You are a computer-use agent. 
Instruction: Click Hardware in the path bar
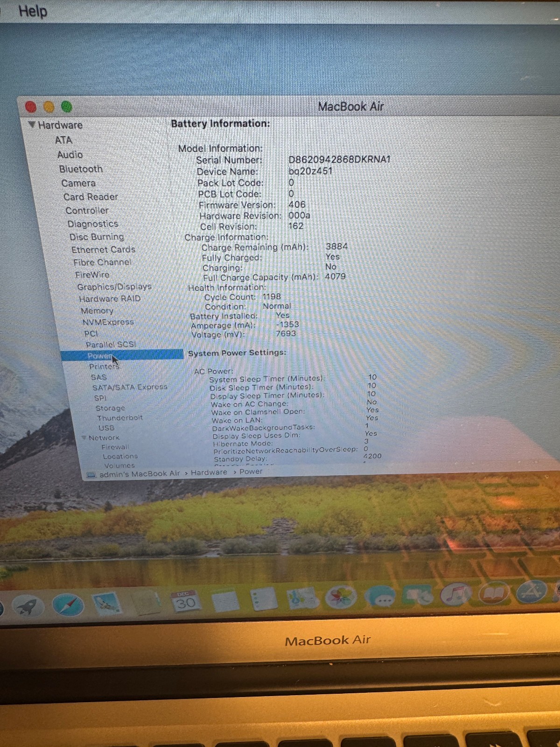tap(209, 472)
